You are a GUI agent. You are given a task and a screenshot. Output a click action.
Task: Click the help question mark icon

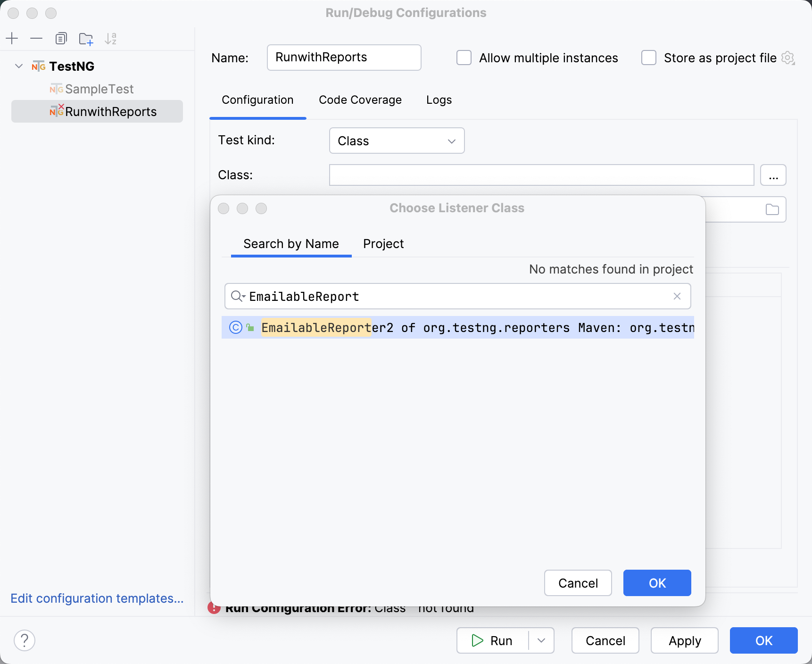coord(25,640)
